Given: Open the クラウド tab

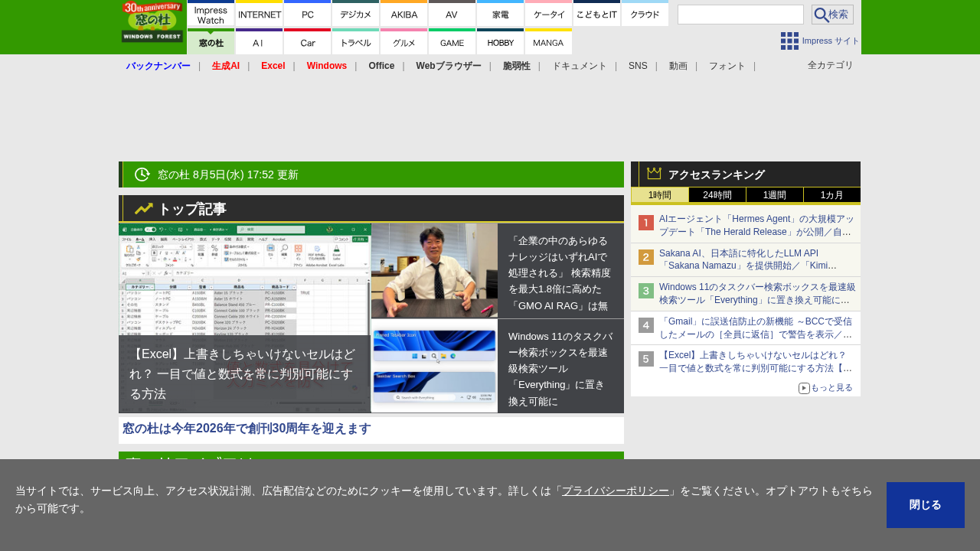Looking at the screenshot, I should click(x=645, y=14).
